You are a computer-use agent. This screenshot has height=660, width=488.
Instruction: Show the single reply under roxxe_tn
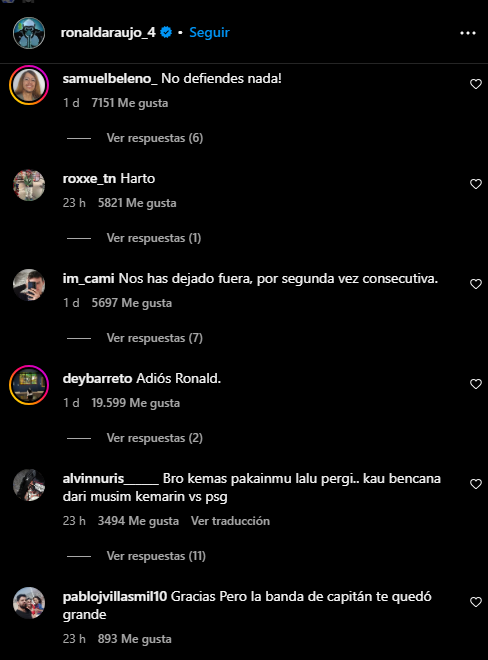154,238
